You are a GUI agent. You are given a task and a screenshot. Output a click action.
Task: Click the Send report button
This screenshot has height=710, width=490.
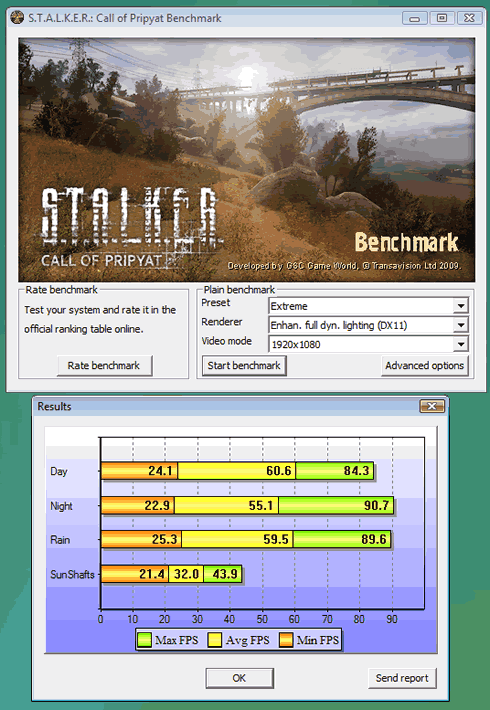[x=402, y=678]
